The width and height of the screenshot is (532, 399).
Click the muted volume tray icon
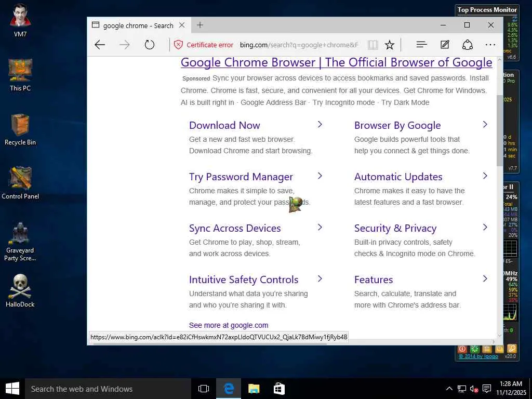click(474, 389)
